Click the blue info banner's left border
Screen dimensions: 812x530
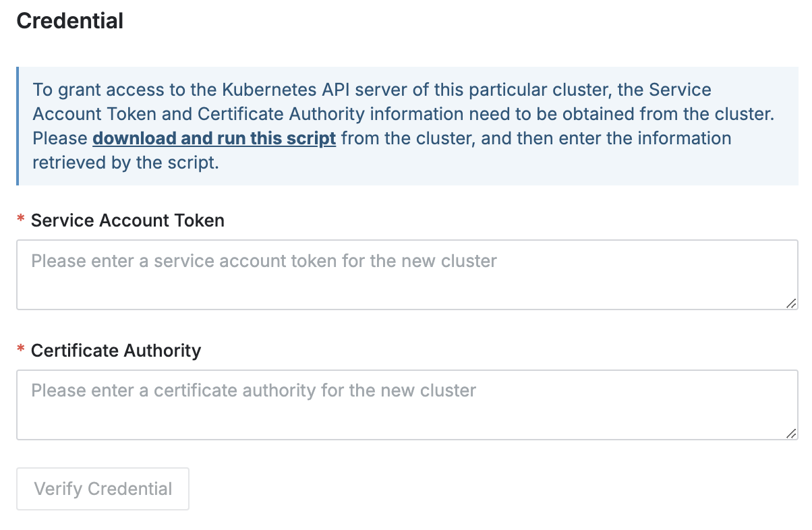[18, 126]
